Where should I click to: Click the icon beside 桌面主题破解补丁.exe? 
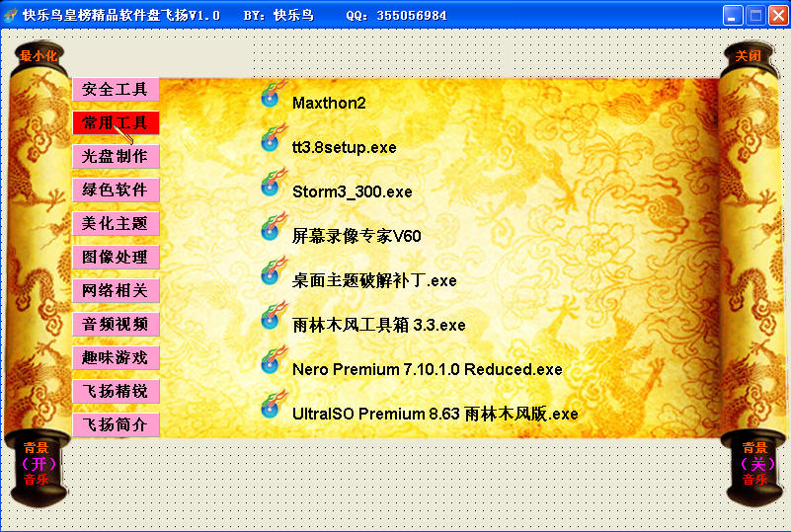tap(274, 271)
